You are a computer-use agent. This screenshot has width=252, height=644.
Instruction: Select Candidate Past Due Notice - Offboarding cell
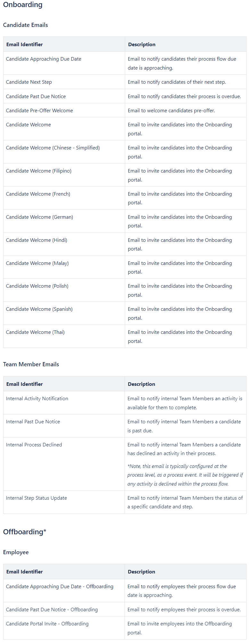(x=52, y=610)
